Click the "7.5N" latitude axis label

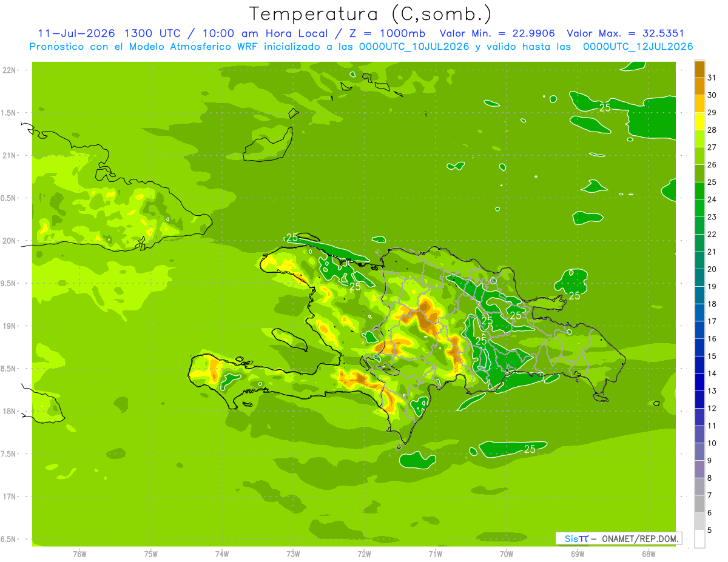(9, 454)
